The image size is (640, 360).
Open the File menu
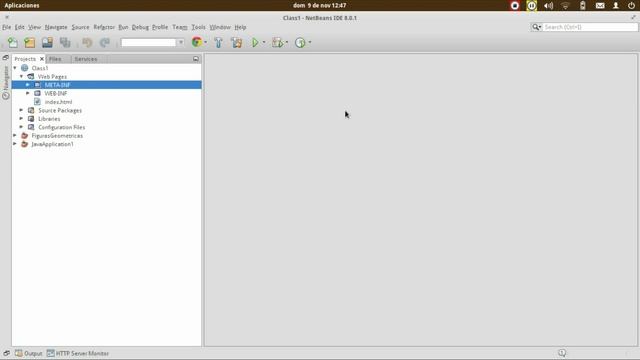pyautogui.click(x=7, y=27)
